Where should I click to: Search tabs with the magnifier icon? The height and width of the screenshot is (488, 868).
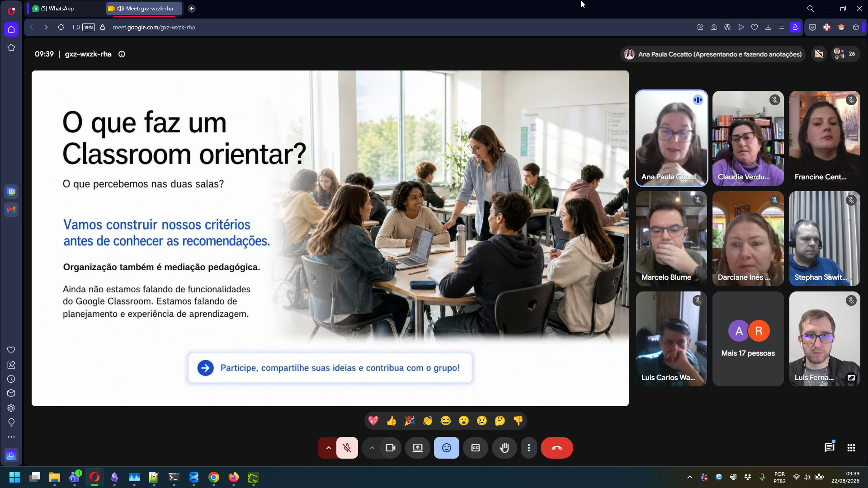tap(811, 9)
